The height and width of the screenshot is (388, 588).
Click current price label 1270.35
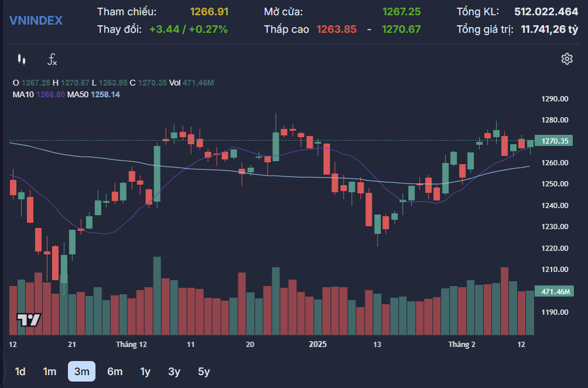(554, 141)
